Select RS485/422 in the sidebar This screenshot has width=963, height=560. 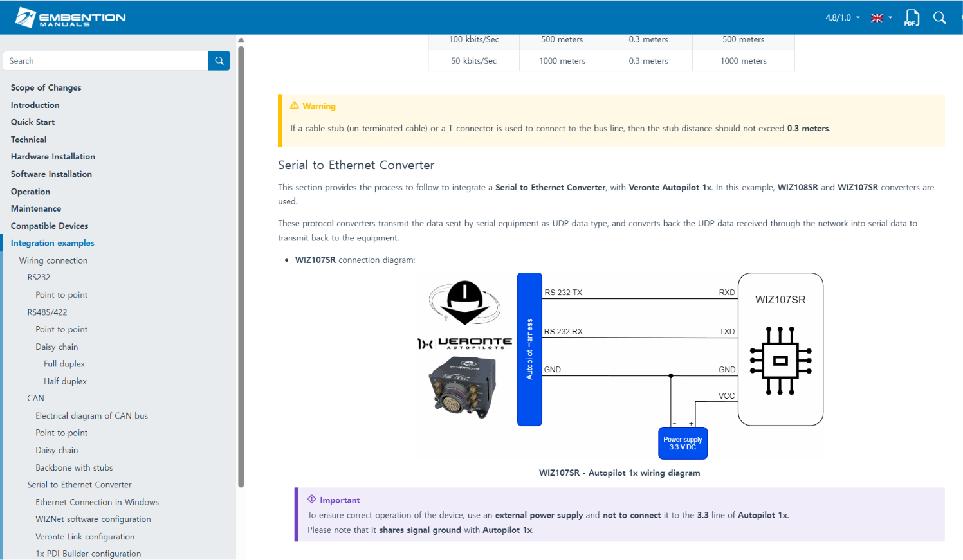point(47,312)
